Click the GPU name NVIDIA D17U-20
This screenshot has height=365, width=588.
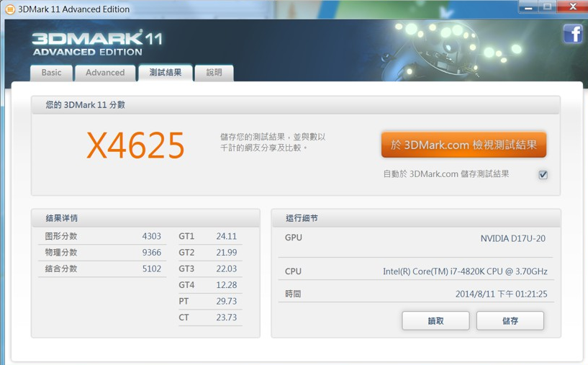coord(513,238)
